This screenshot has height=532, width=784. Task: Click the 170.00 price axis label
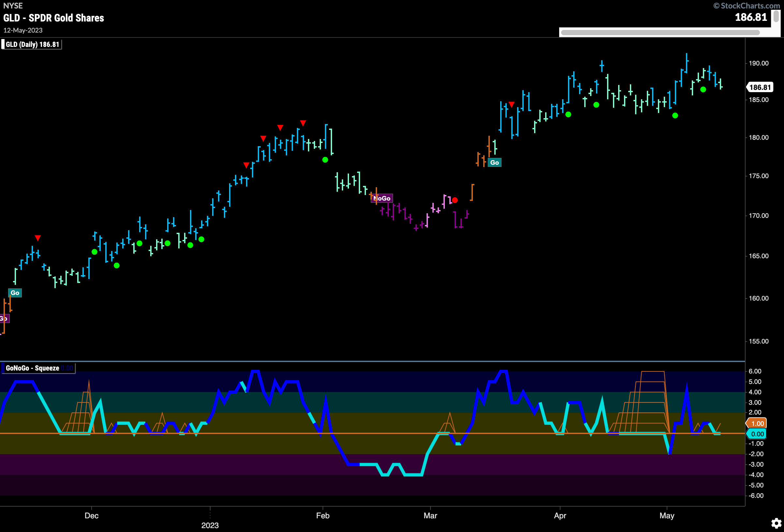[759, 216]
